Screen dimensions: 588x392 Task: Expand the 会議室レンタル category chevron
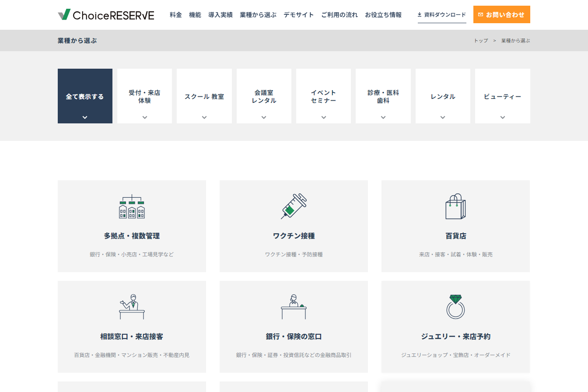(264, 117)
